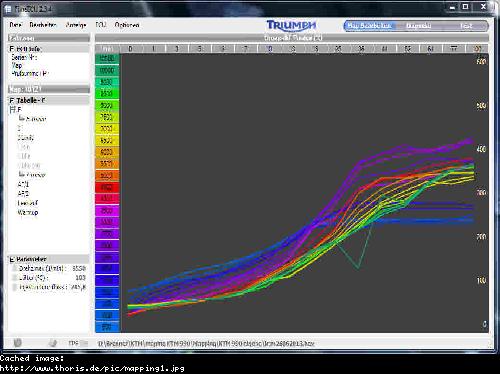
Task: Click the ECU connection status icon
Action: [18, 343]
